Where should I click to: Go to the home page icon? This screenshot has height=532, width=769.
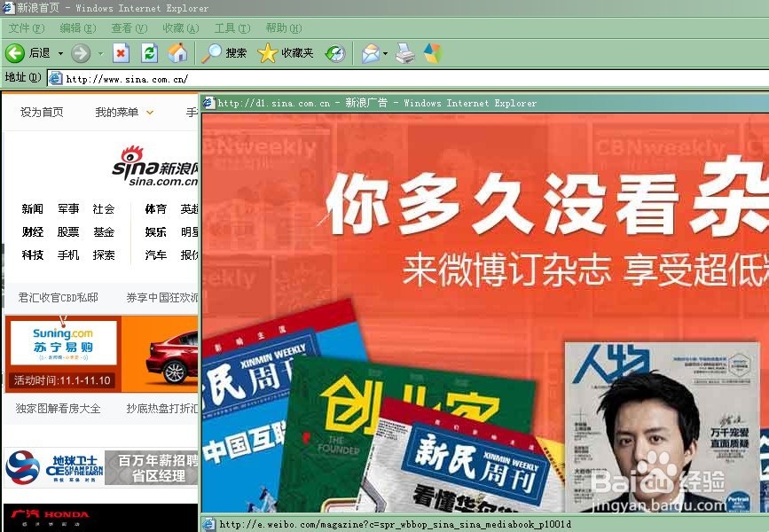177,53
